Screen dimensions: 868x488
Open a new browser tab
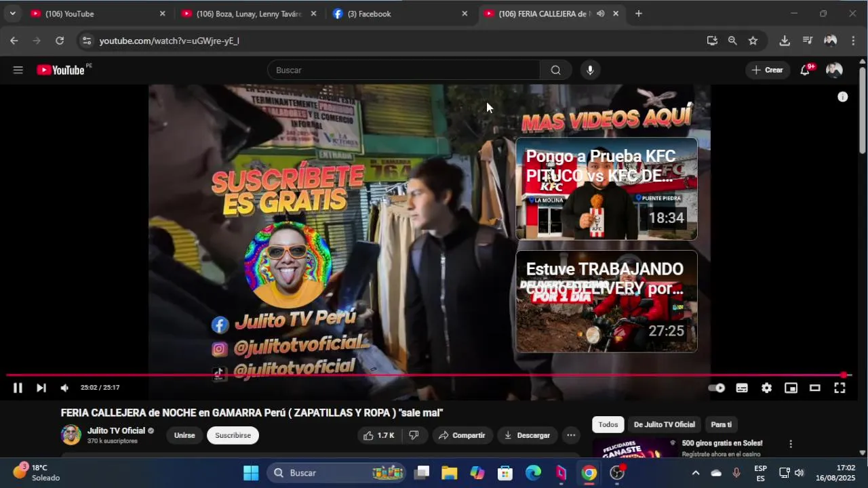(x=638, y=14)
